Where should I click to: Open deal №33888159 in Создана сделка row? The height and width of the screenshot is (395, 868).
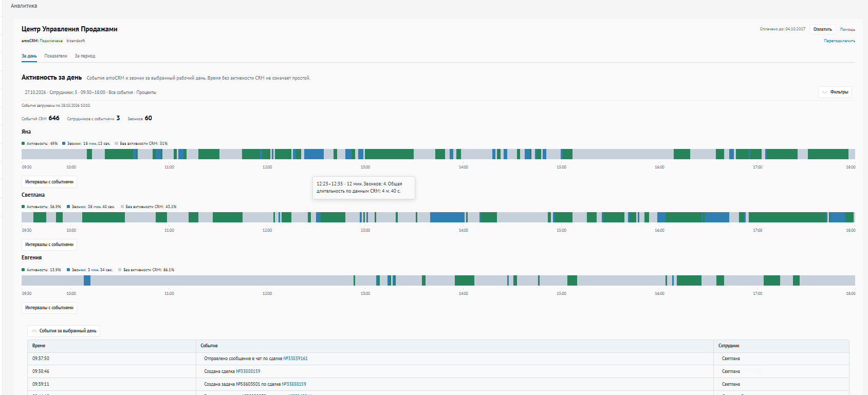tap(248, 371)
